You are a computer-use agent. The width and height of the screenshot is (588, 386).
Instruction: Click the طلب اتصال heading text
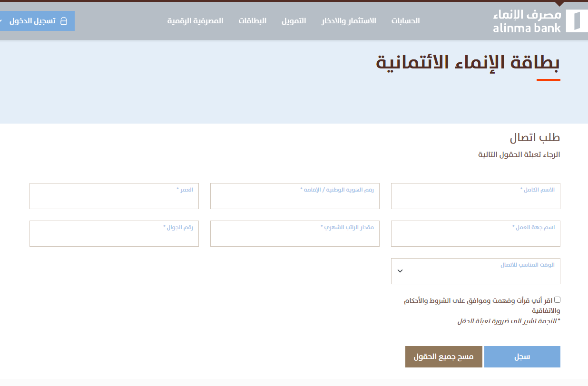[x=535, y=138]
